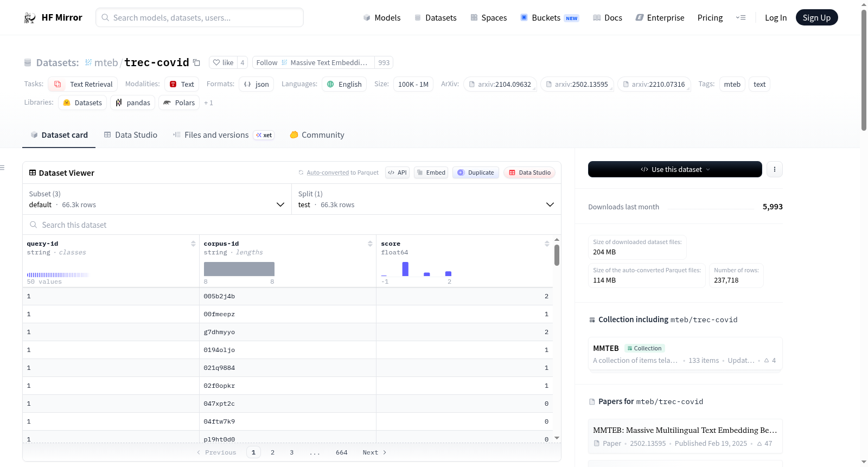Open the Enterprise nav item
Screen dimensions: 868x467
pos(660,18)
